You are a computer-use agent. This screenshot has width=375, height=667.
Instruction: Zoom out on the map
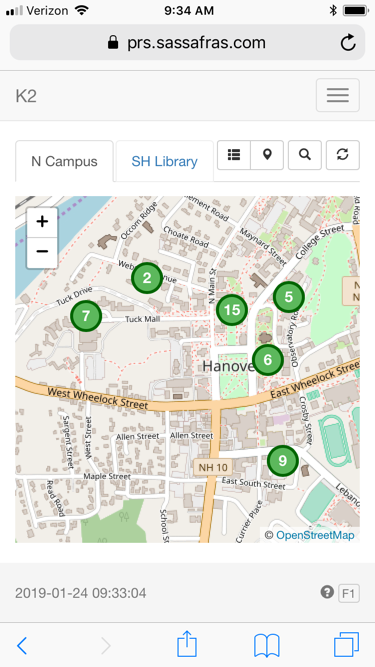click(x=42, y=252)
